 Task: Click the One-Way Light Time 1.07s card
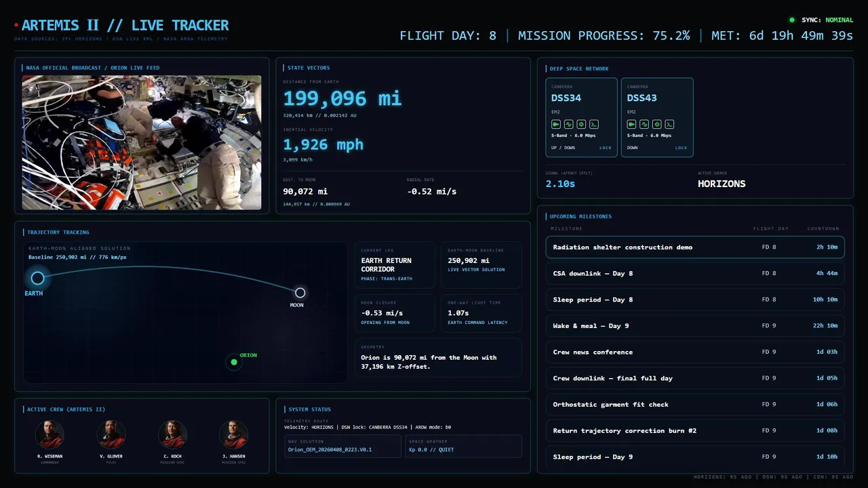tap(481, 314)
